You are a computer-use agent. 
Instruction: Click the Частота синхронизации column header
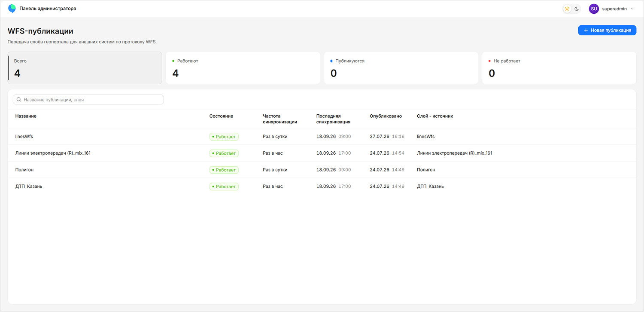coord(280,119)
